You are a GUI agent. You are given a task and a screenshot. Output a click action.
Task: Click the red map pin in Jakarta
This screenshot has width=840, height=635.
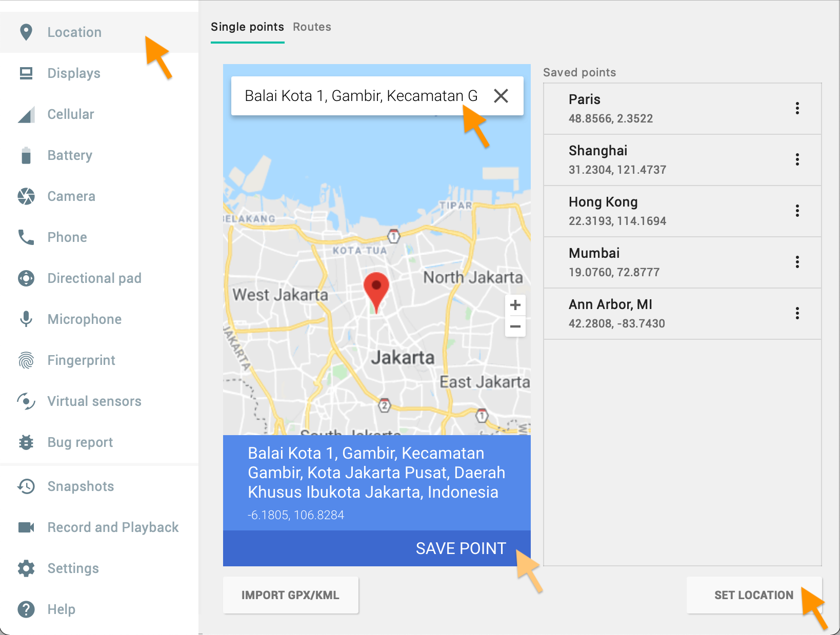click(376, 288)
